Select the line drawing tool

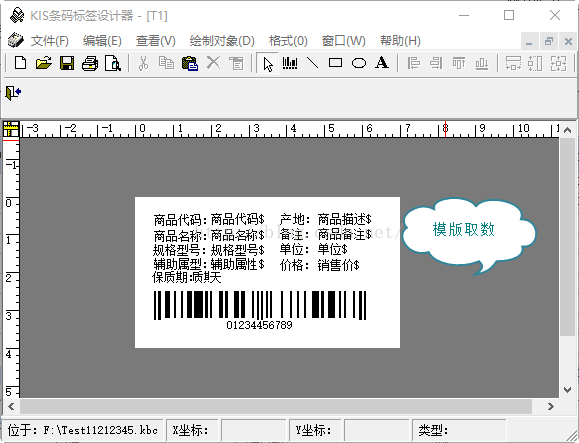coord(313,63)
